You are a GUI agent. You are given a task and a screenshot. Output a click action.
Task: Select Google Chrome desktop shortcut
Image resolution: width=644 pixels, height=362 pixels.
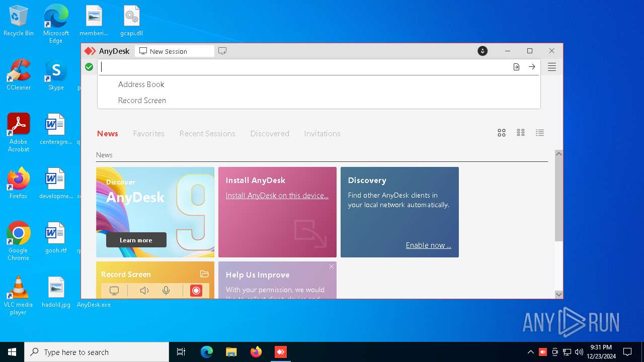click(19, 241)
